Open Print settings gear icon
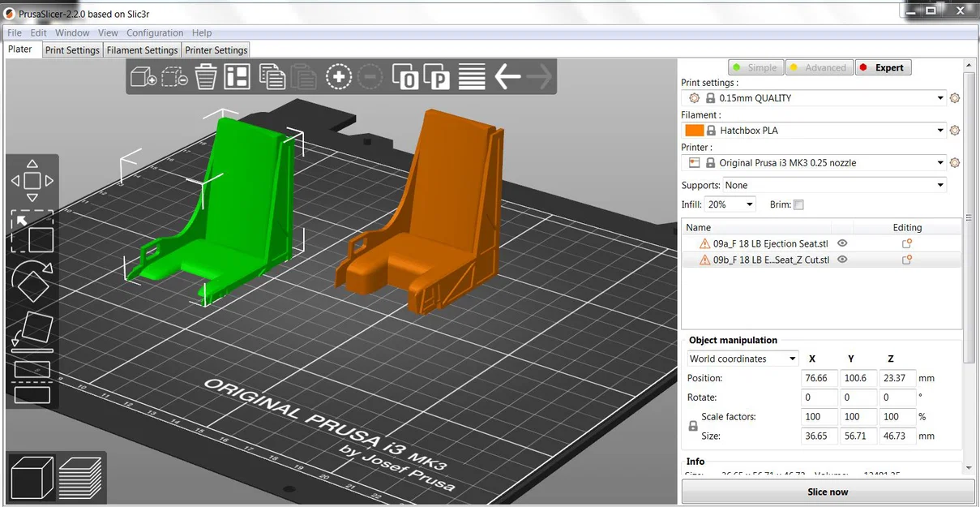Screen dimensions: 980x507 955,98
